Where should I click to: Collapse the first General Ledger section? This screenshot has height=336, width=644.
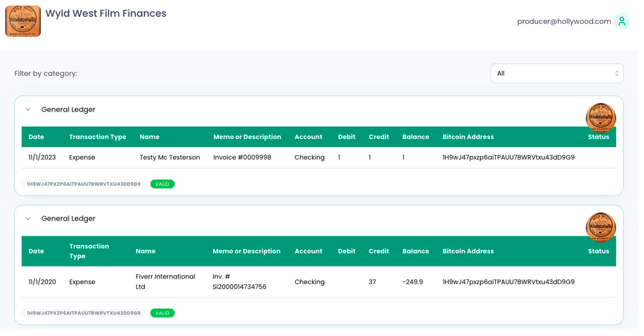(28, 109)
